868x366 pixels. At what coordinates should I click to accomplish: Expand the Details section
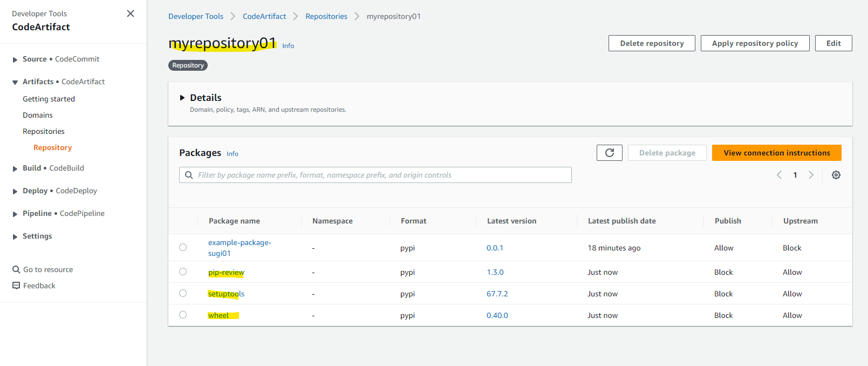[x=182, y=98]
